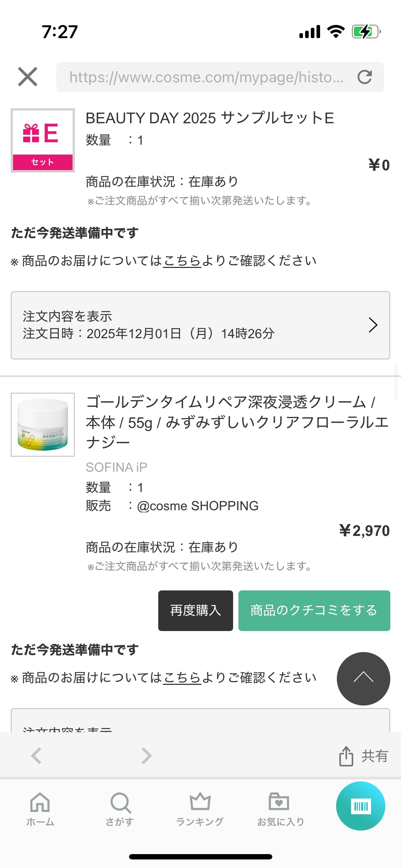This screenshot has width=401, height=868.
Task: Tap the barcode scanner button
Action: tap(360, 806)
